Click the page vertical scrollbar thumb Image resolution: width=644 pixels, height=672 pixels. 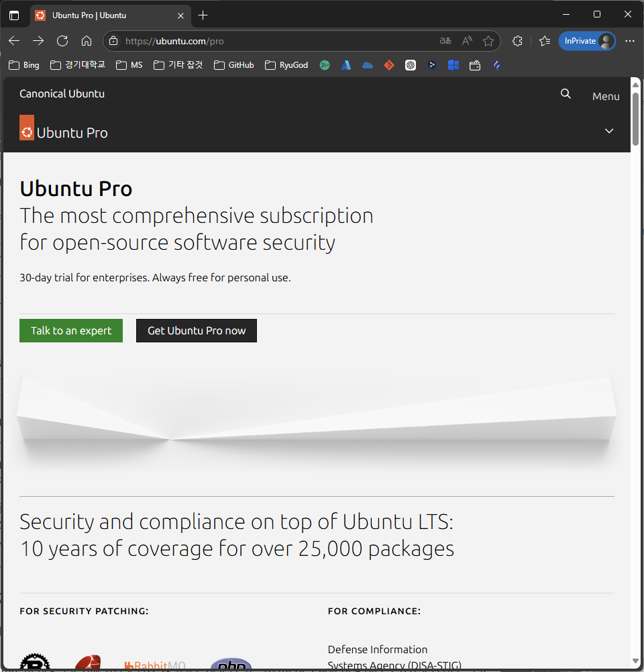635,118
